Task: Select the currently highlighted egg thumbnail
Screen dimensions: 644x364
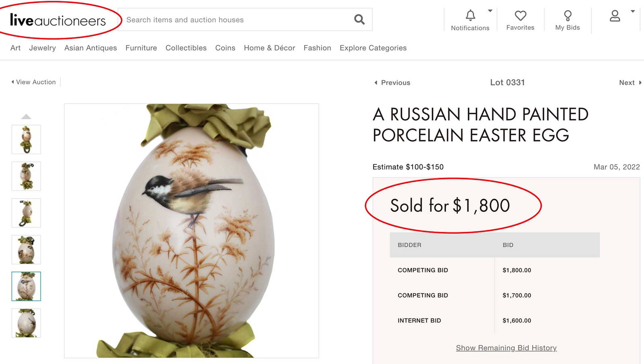Action: click(26, 286)
